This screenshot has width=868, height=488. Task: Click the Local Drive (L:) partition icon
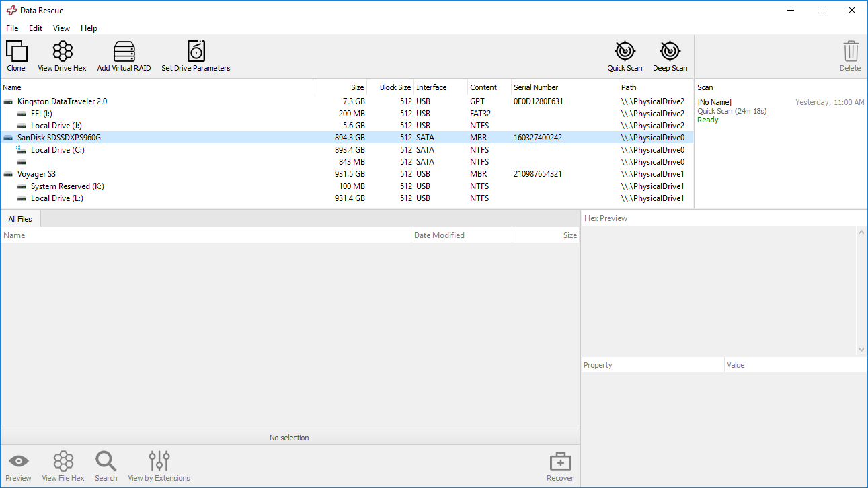click(22, 198)
